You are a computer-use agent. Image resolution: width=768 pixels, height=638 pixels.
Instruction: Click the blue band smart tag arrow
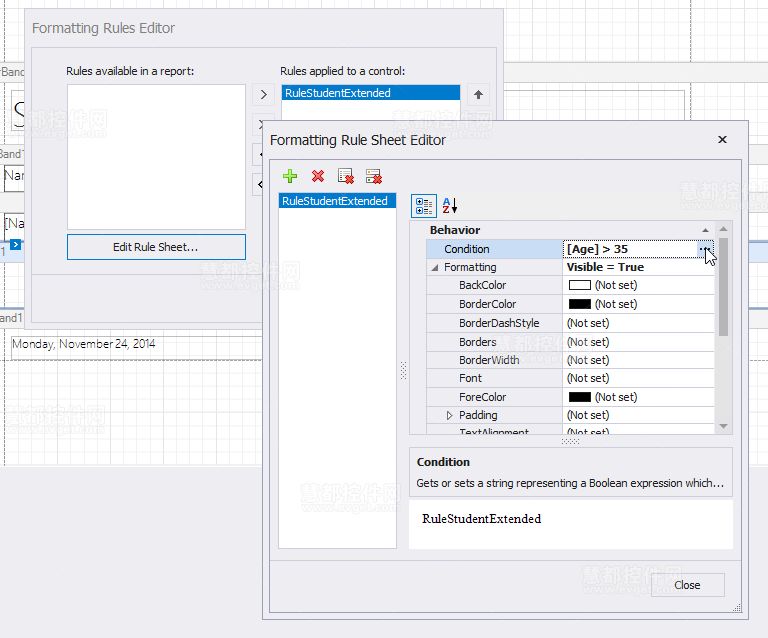point(16,244)
